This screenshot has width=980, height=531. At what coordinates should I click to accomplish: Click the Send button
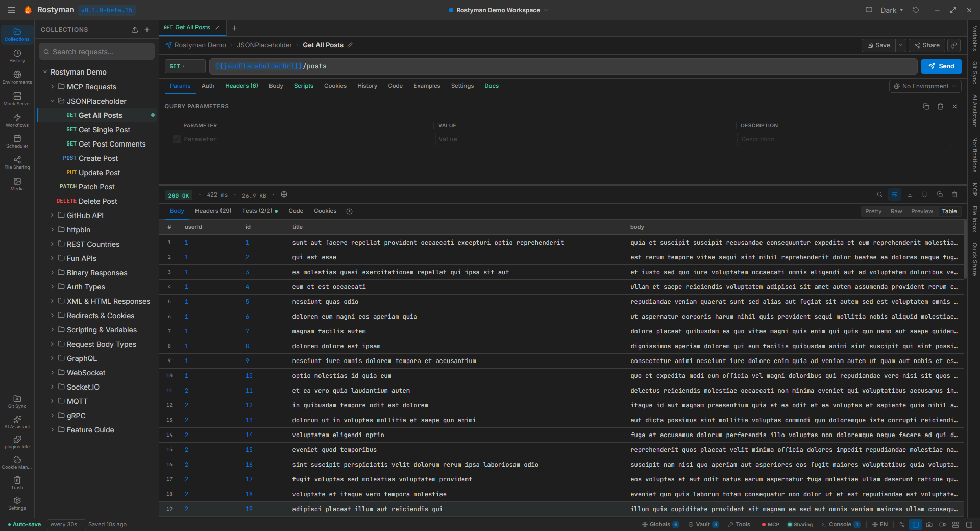click(941, 66)
